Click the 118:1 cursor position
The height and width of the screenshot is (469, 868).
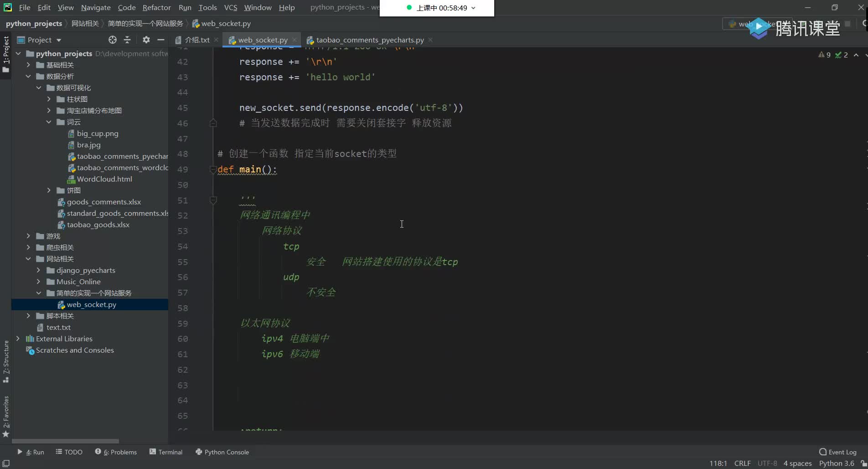718,463
